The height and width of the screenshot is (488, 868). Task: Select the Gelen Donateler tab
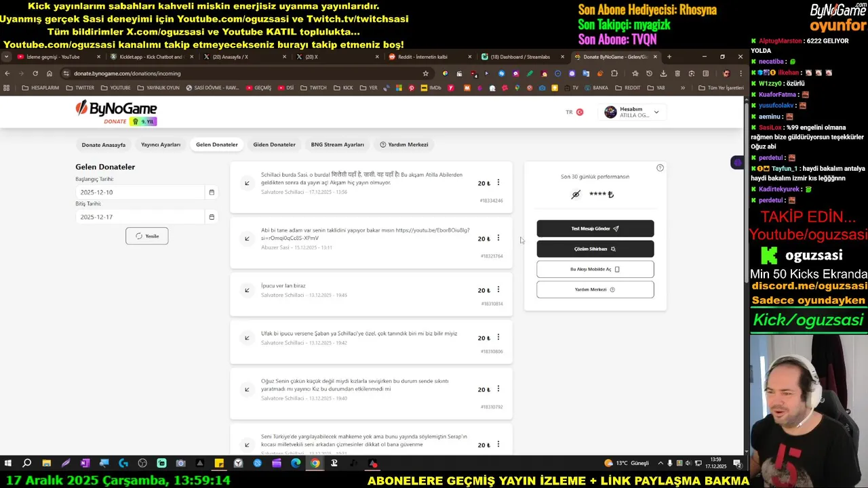[x=217, y=145]
